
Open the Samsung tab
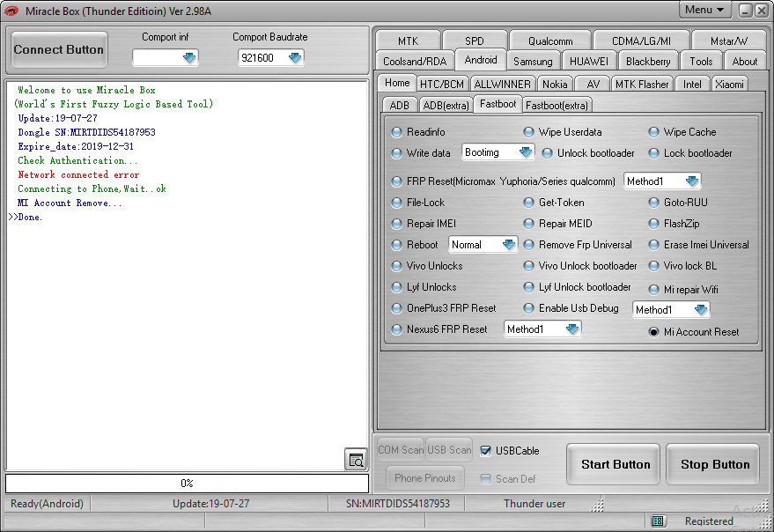(533, 62)
